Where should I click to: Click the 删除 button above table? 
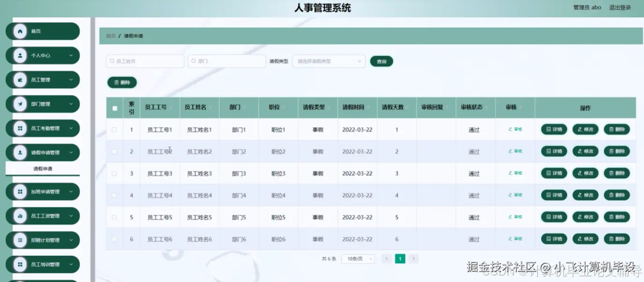[x=122, y=82]
